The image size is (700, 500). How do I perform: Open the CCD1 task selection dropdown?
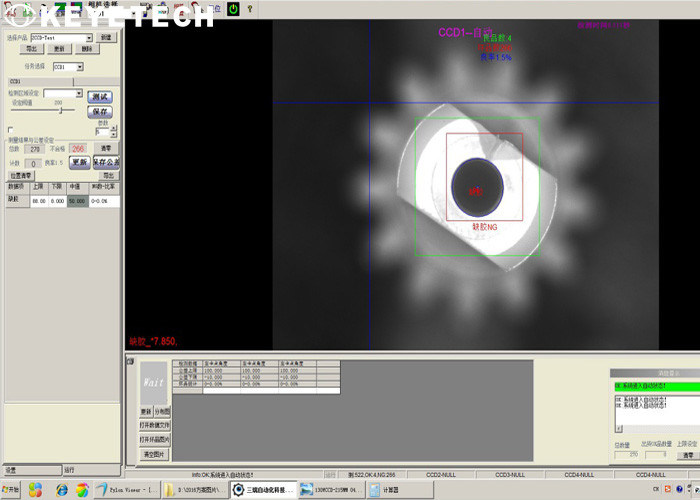(80, 67)
